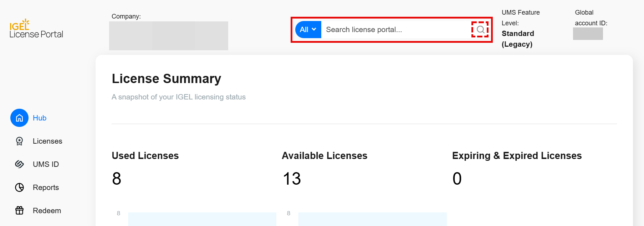The width and height of the screenshot is (644, 226).
Task: Click the Used Licenses count of 8
Action: tap(117, 178)
